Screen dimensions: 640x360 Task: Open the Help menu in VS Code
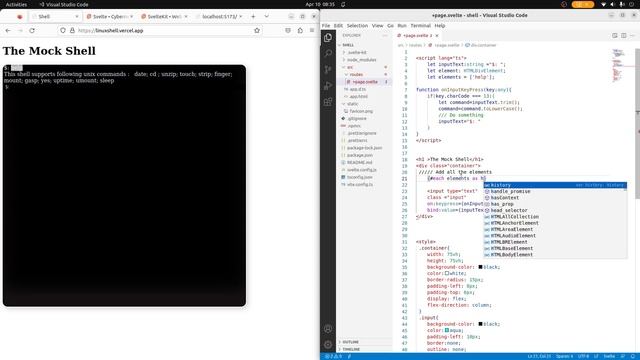click(440, 26)
